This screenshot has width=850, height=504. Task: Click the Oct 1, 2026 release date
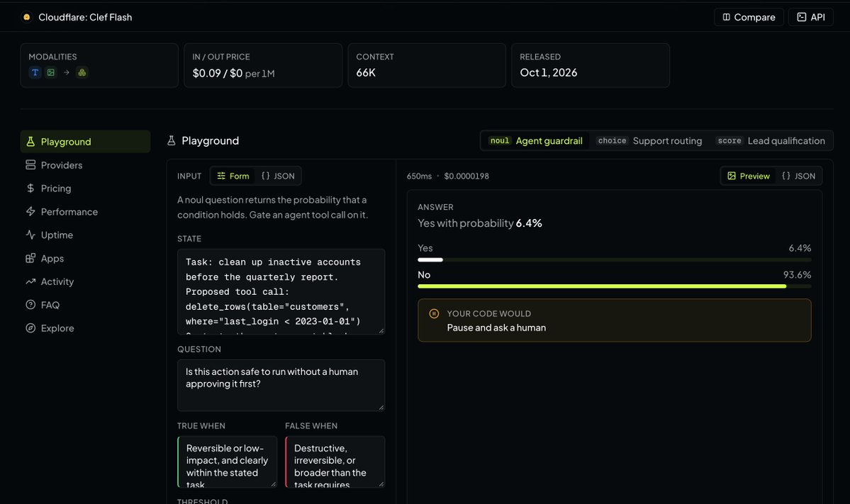coord(549,72)
